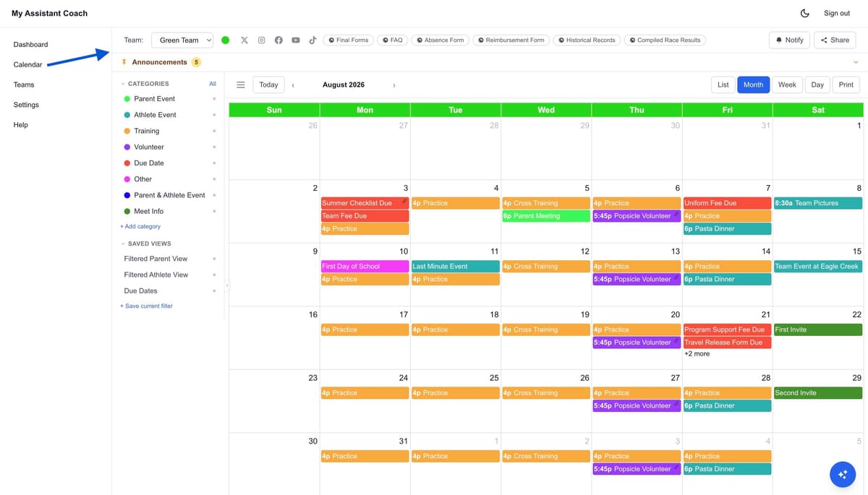Image resolution: width=868 pixels, height=495 pixels.
Task: Click the + Save current filter link
Action: click(x=146, y=306)
